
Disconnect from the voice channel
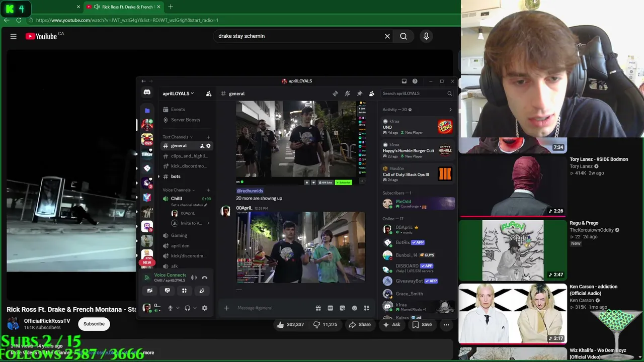tap(204, 278)
